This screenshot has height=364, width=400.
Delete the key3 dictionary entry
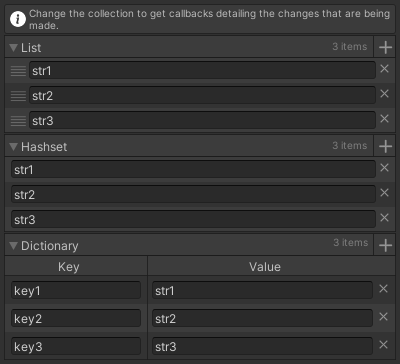383,345
